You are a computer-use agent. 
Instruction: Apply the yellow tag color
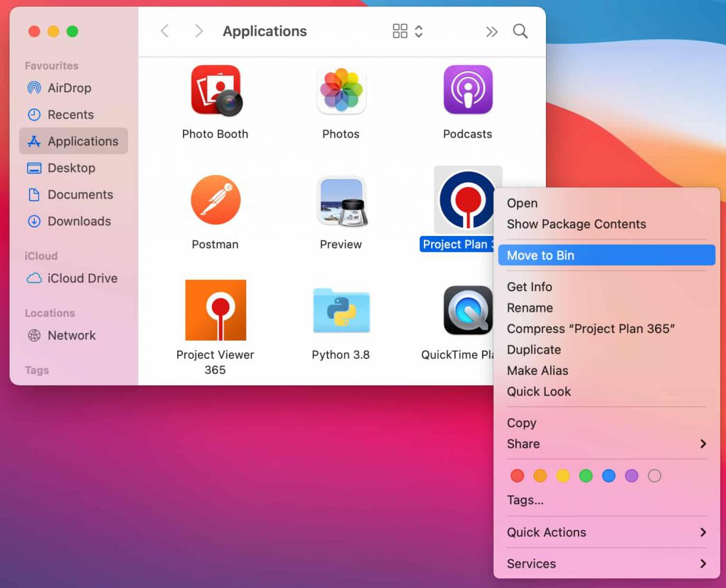[x=563, y=475]
